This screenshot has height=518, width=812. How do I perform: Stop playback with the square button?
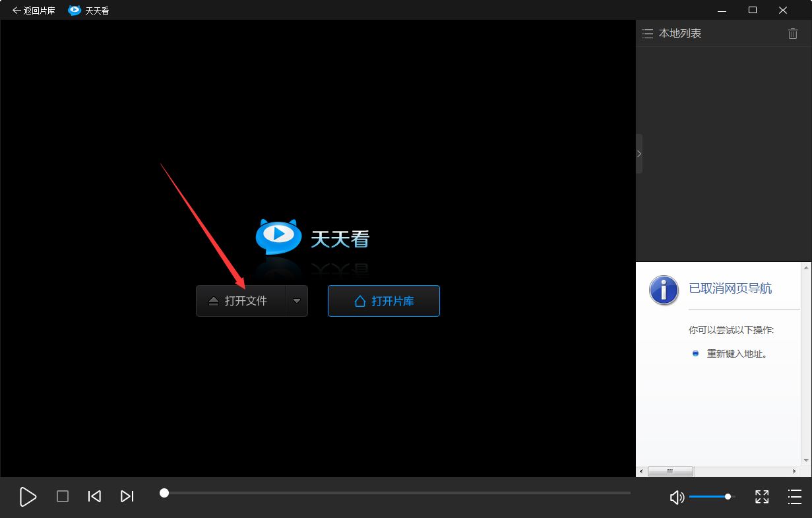pos(63,496)
